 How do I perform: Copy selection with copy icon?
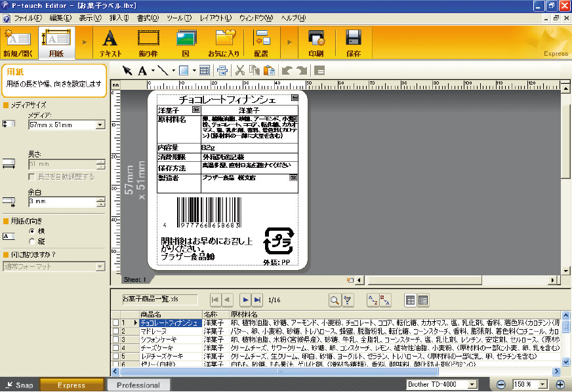pos(255,70)
